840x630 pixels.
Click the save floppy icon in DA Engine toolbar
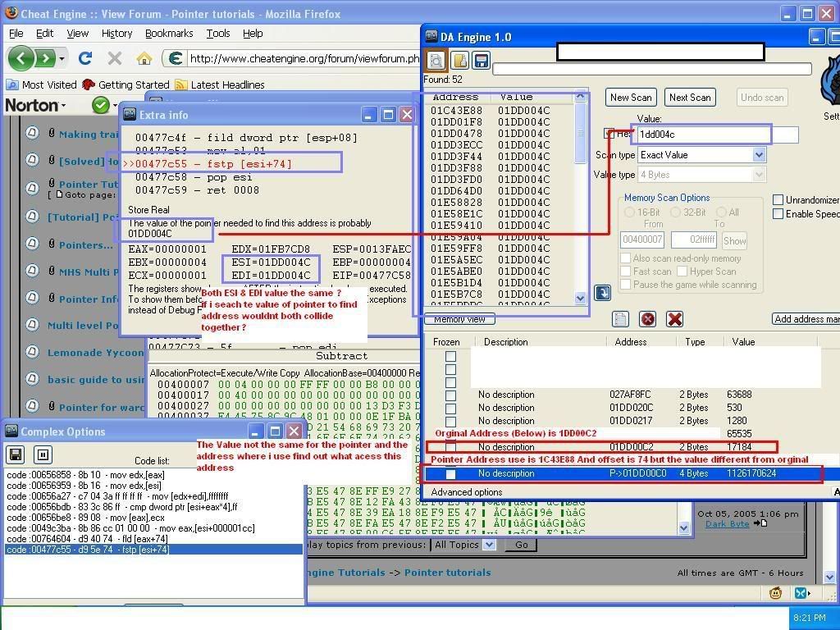point(481,61)
